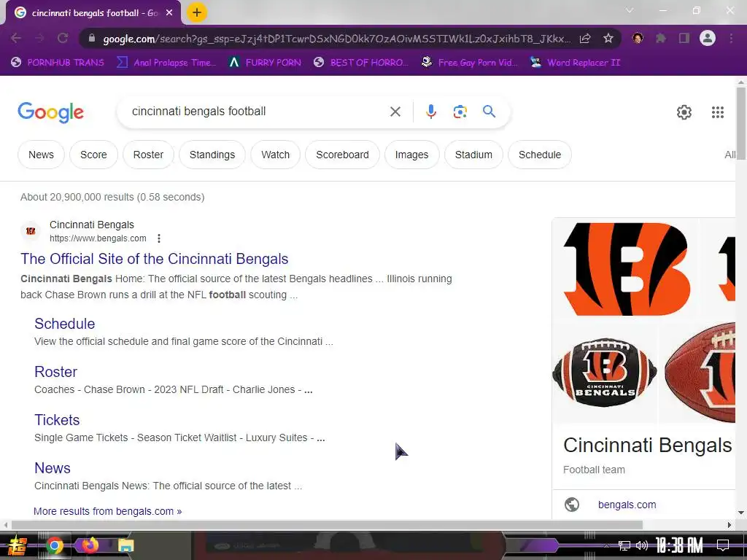Open the Chrome profile avatar
The height and width of the screenshot is (560, 747).
click(x=708, y=38)
